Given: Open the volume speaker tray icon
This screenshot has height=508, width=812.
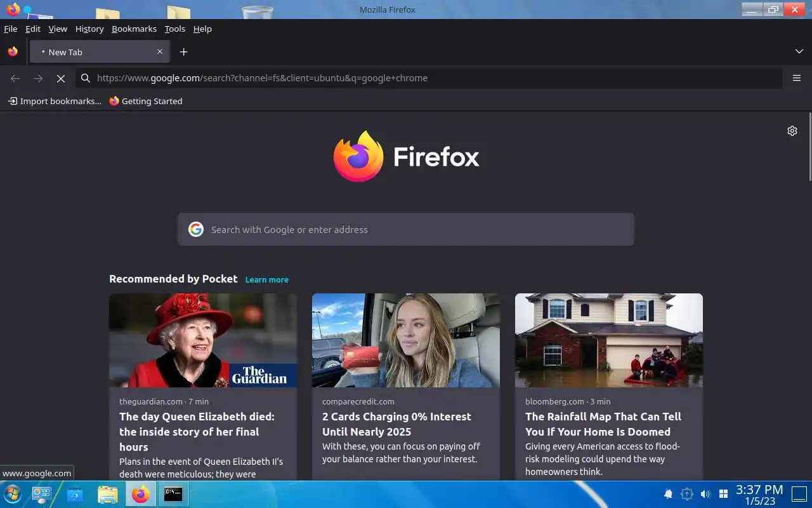Looking at the screenshot, I should (705, 494).
